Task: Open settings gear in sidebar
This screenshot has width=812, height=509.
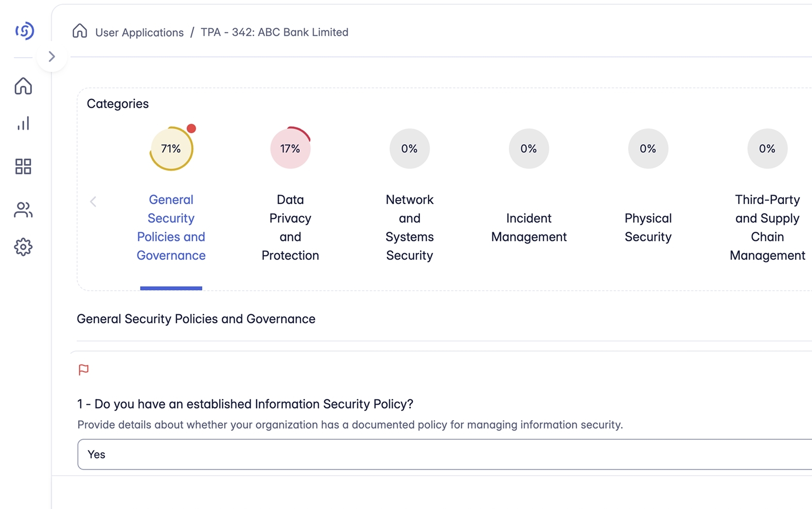Action: click(23, 247)
